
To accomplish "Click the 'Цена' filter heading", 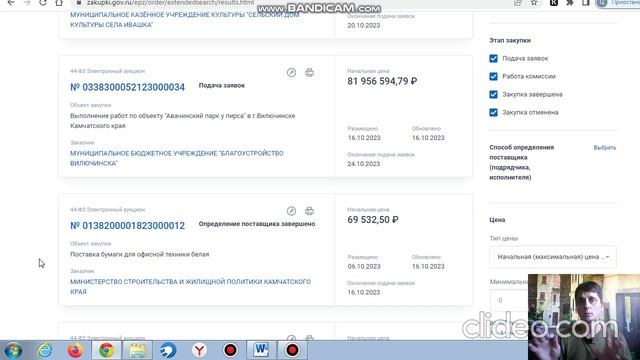I will point(497,220).
